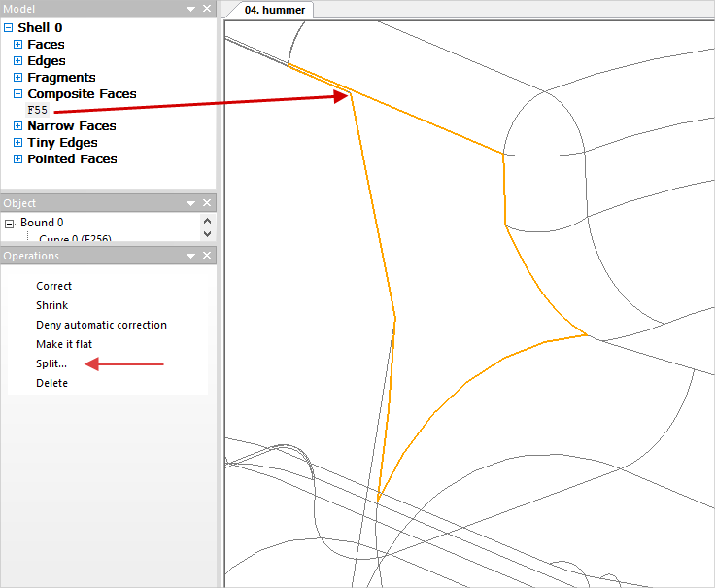Close the Object panel
The height and width of the screenshot is (588, 715).
point(207,203)
